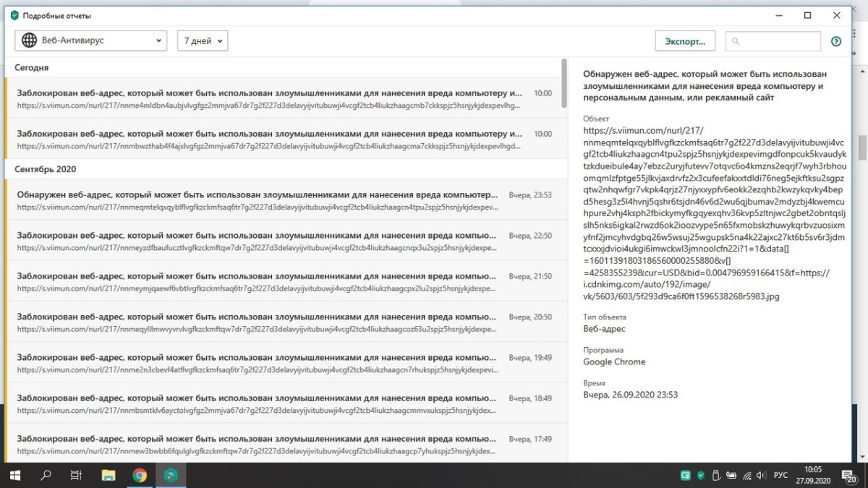Click into the report search field
This screenshot has width=868, height=488.
click(x=773, y=41)
